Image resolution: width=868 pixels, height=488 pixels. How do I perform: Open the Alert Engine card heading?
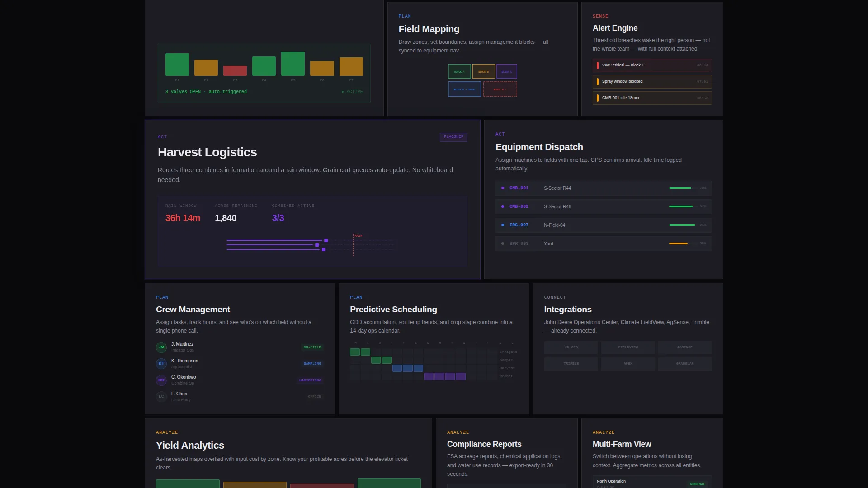pyautogui.click(x=615, y=28)
